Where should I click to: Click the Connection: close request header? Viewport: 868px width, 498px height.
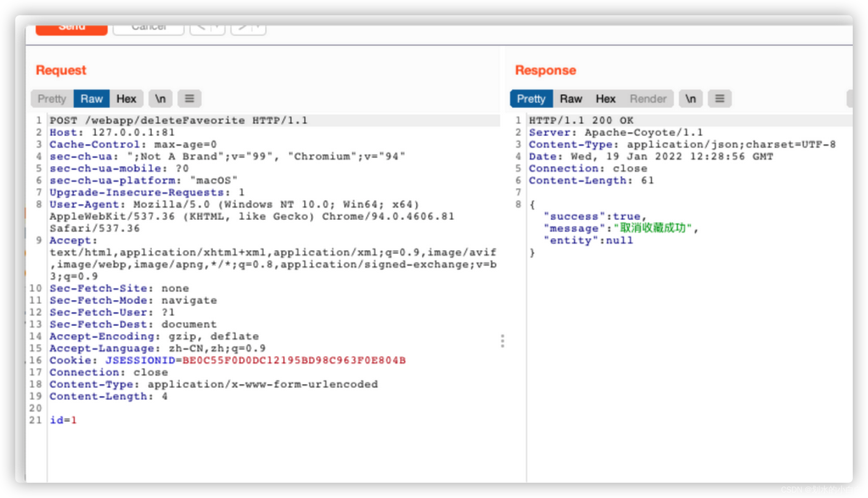[x=108, y=372]
